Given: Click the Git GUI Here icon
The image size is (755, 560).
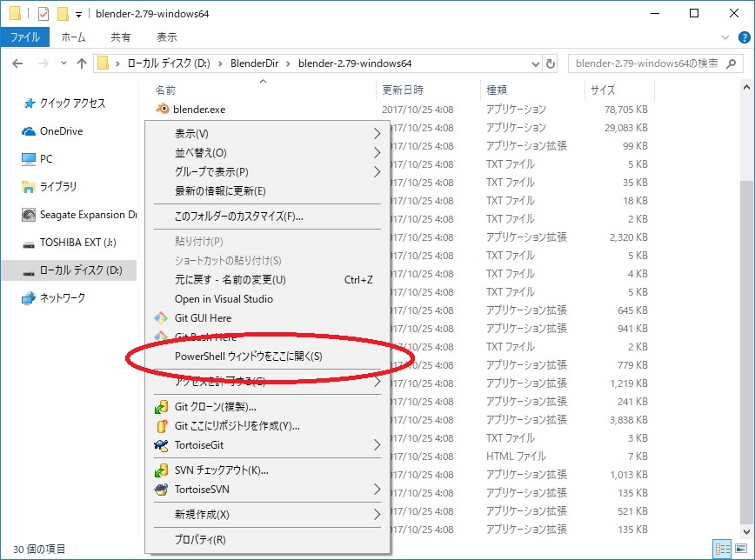Looking at the screenshot, I should (161, 317).
